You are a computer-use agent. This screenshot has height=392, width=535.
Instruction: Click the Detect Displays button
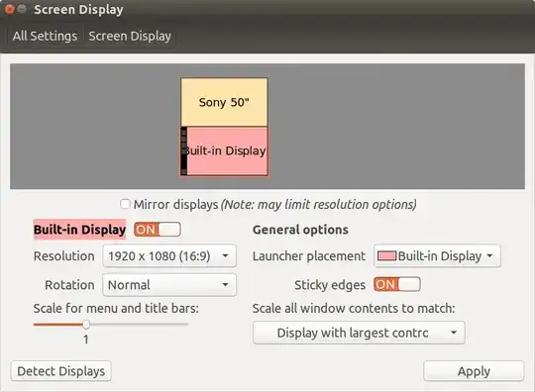pyautogui.click(x=61, y=371)
